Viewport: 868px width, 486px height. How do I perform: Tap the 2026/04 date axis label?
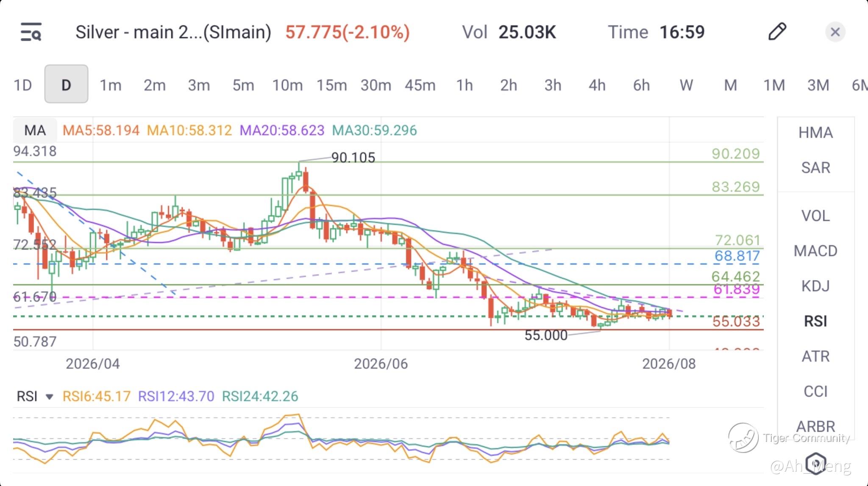(x=93, y=364)
